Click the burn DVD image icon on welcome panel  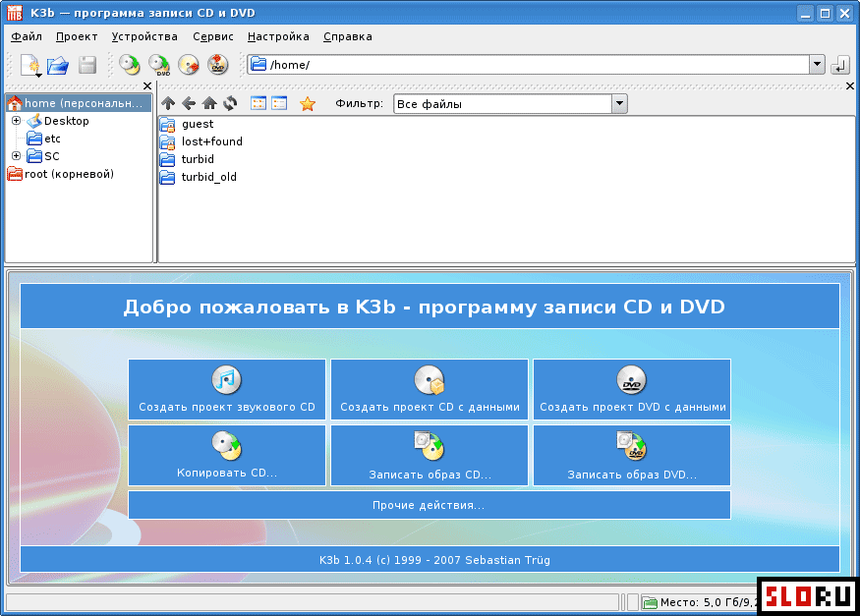pyautogui.click(x=632, y=446)
